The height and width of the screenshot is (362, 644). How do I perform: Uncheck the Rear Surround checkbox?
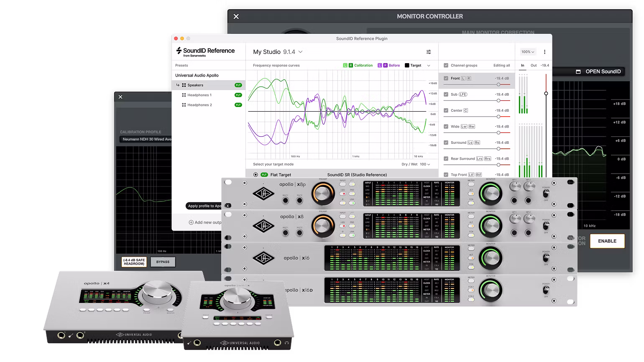(446, 158)
